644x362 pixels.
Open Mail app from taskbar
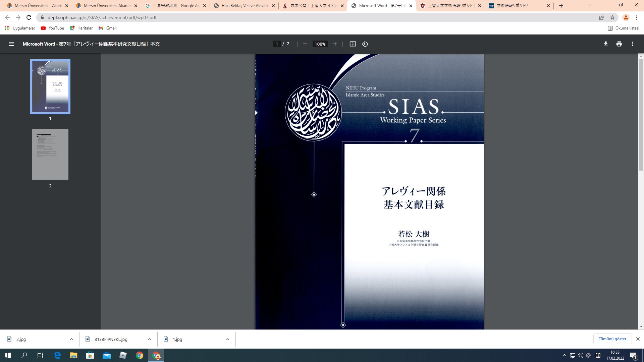[x=107, y=355]
